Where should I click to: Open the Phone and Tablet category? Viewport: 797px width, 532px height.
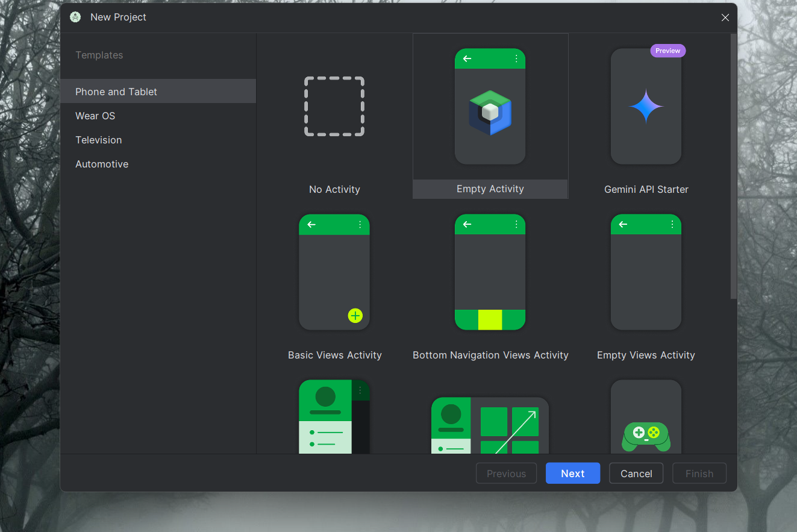[158, 92]
